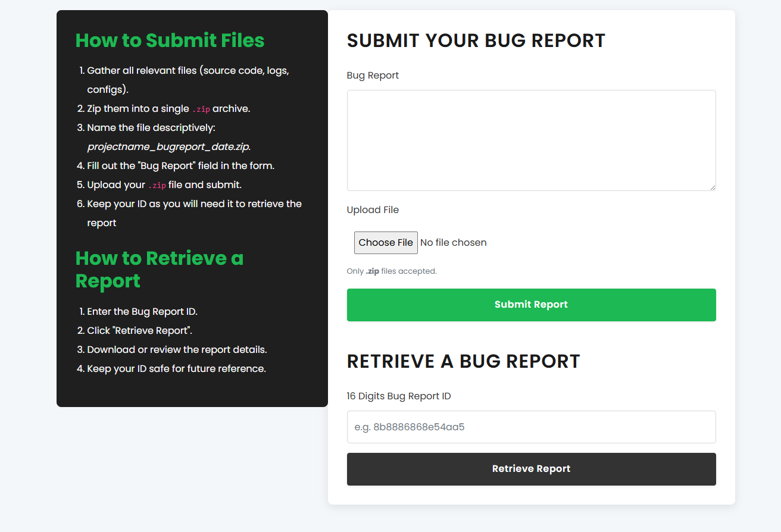Image resolution: width=781 pixels, height=532 pixels.
Task: Click the textarea resize handle
Action: [712, 188]
